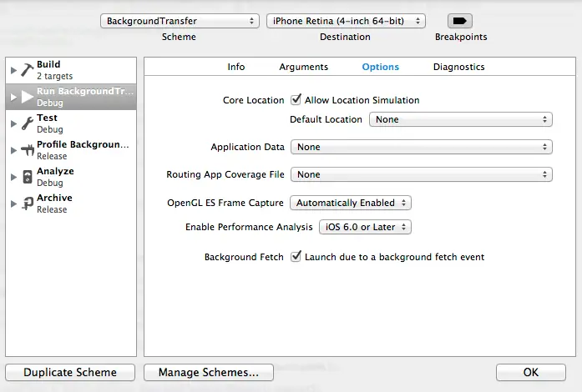Open the Application Data dropdown
582x392 pixels.
click(421, 147)
